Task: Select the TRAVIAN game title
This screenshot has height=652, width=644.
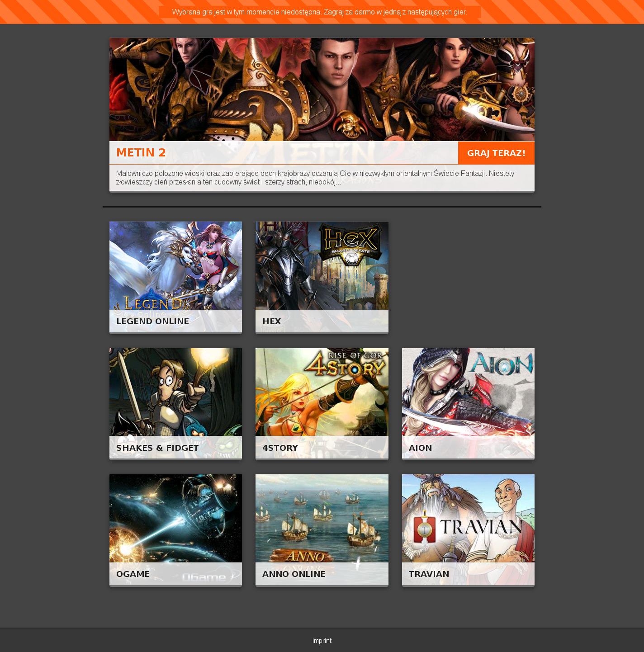Action: [429, 574]
